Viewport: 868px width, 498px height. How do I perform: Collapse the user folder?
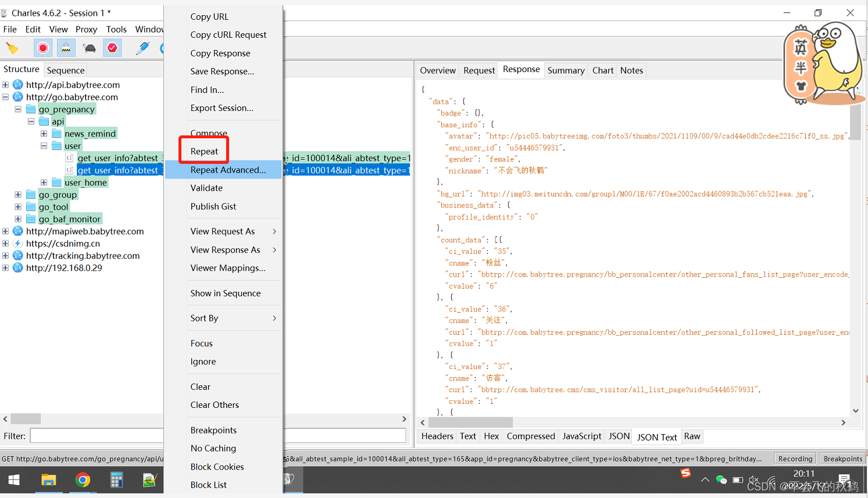click(x=44, y=146)
